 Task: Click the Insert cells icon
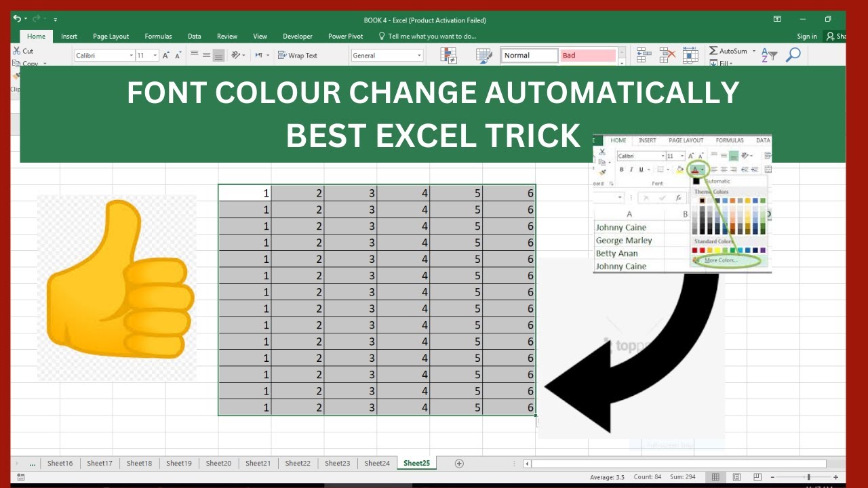(x=644, y=55)
